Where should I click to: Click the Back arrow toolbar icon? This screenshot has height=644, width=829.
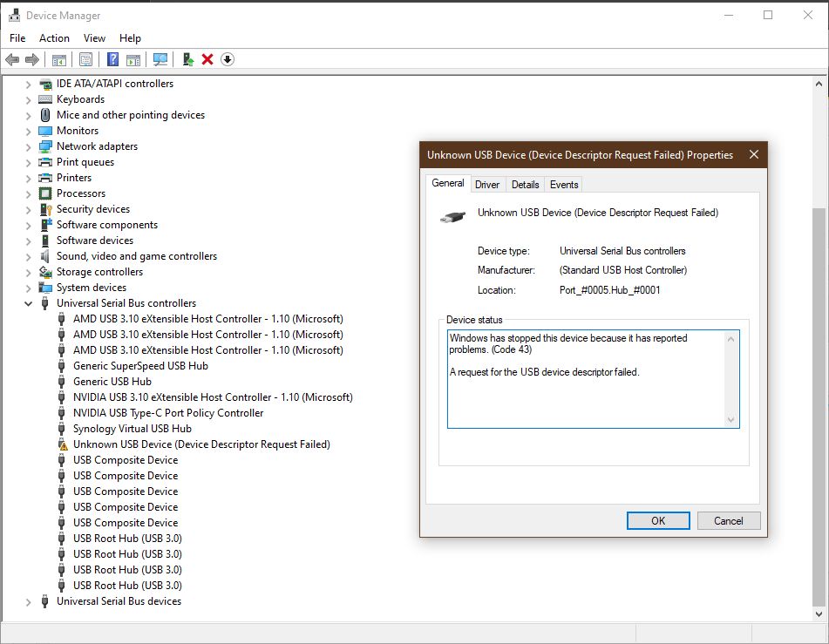pyautogui.click(x=12, y=59)
